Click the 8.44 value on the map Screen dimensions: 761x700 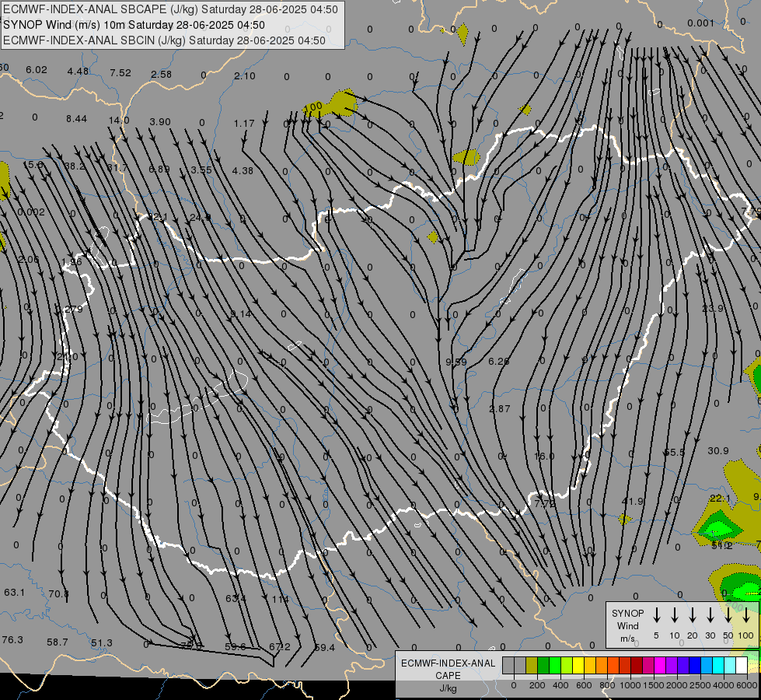click(x=77, y=119)
